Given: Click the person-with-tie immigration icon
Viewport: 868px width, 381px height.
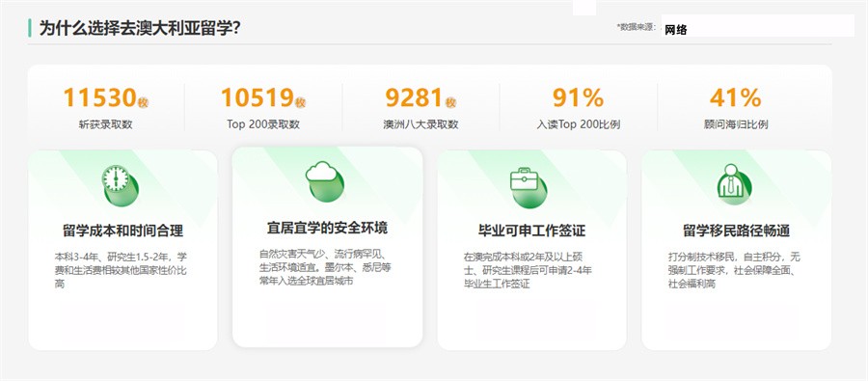Looking at the screenshot, I should point(734,183).
